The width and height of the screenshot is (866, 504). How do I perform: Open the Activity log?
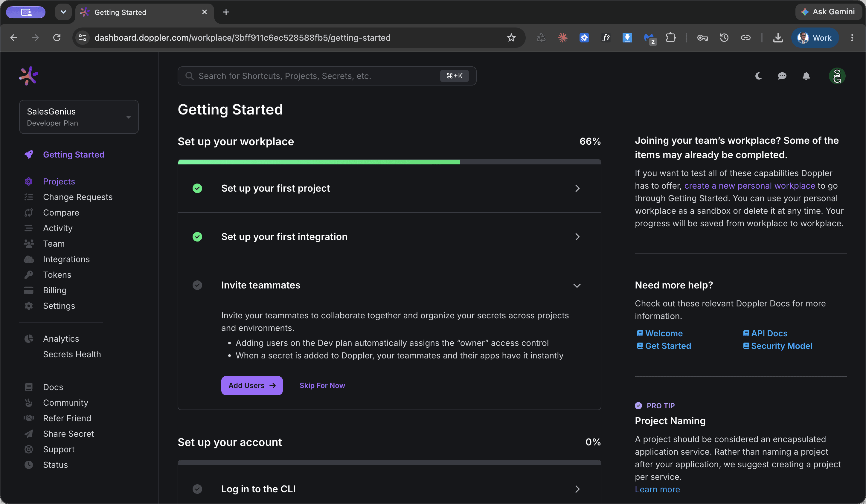tap(58, 228)
